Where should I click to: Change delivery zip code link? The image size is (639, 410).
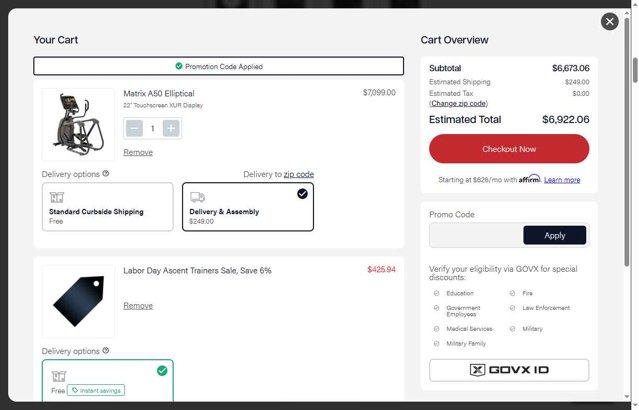click(299, 174)
